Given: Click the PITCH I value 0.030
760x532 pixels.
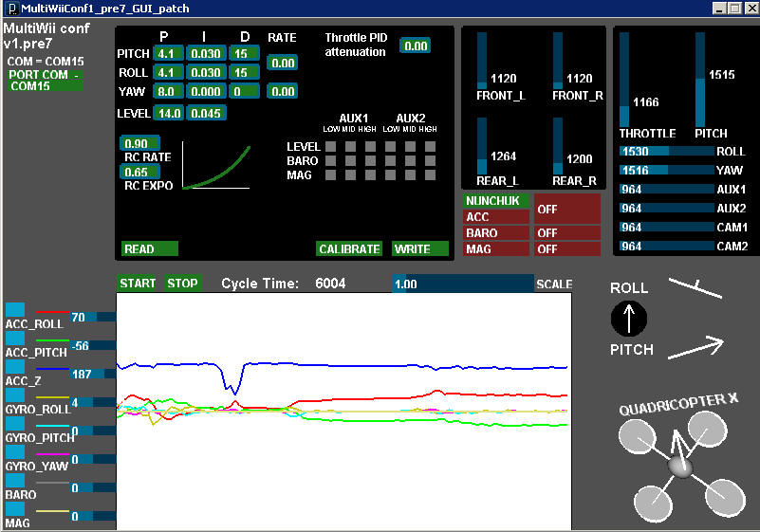Looking at the screenshot, I should point(206,53).
